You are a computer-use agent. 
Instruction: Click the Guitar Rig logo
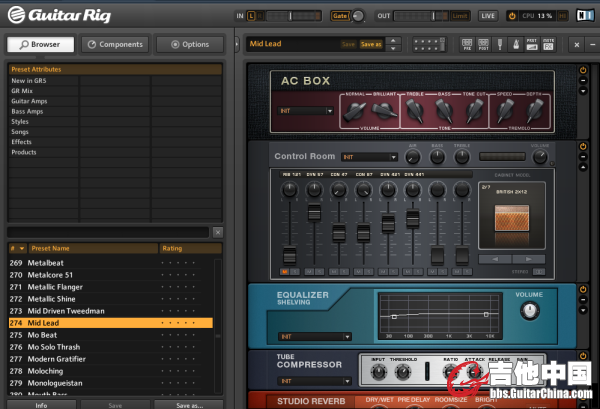[x=59, y=15]
